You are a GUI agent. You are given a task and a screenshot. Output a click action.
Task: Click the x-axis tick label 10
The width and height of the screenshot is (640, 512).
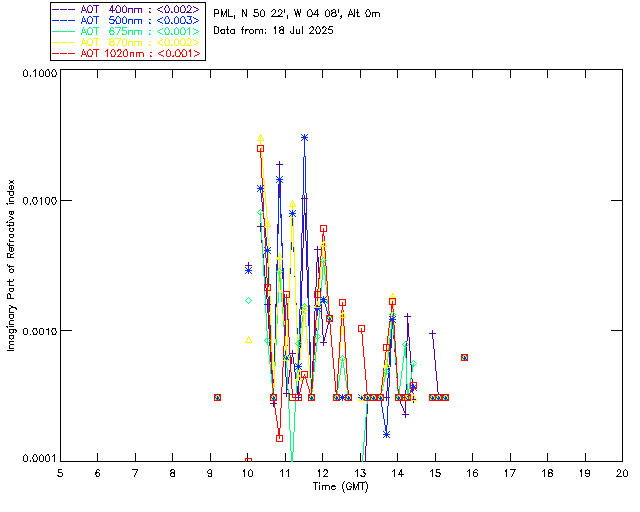pyautogui.click(x=247, y=473)
